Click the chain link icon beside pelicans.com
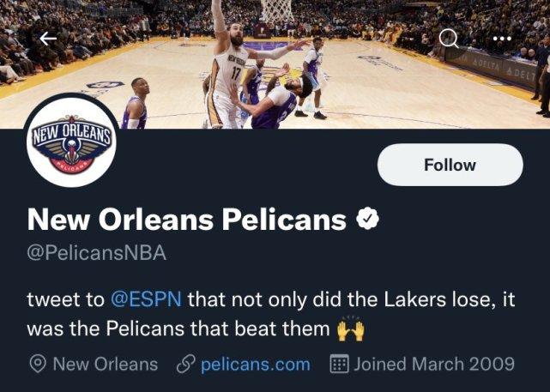 183,364
